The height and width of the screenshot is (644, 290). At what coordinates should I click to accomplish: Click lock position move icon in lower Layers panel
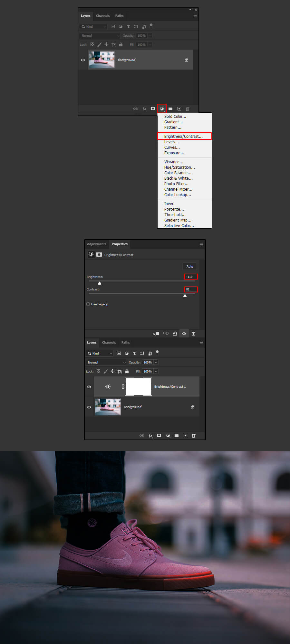(x=112, y=371)
